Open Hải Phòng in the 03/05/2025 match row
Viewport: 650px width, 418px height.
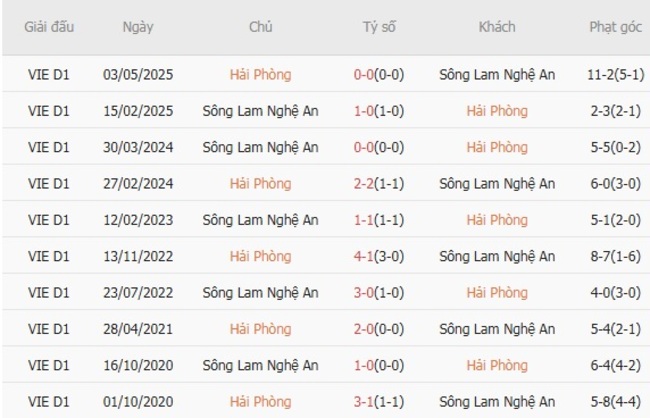260,74
